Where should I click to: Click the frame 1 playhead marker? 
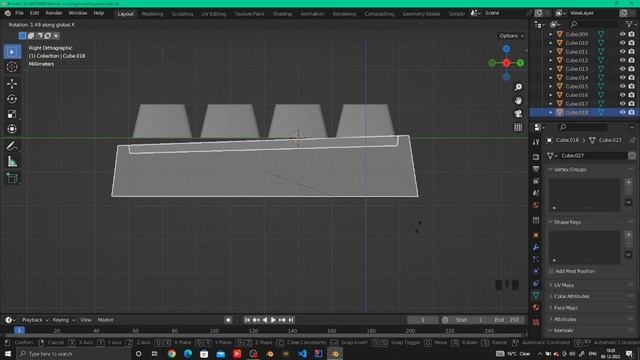point(19,330)
